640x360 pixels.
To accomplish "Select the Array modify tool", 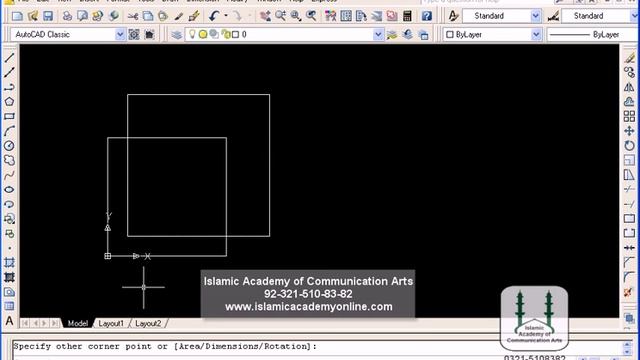I will [x=629, y=116].
